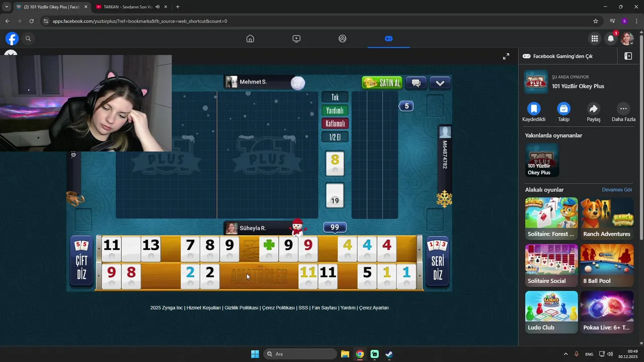This screenshot has height=362, width=644.
Task: Open the Facebook video tab
Action: click(x=296, y=39)
